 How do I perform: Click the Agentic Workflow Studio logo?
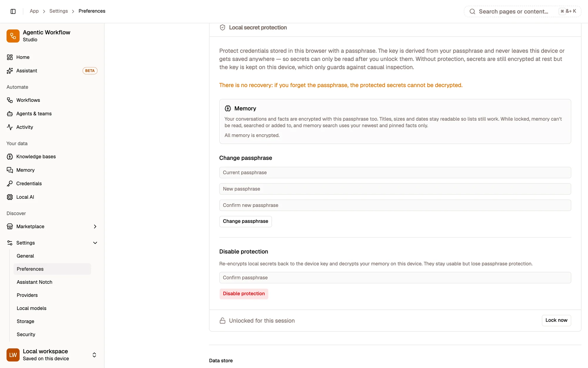(13, 36)
